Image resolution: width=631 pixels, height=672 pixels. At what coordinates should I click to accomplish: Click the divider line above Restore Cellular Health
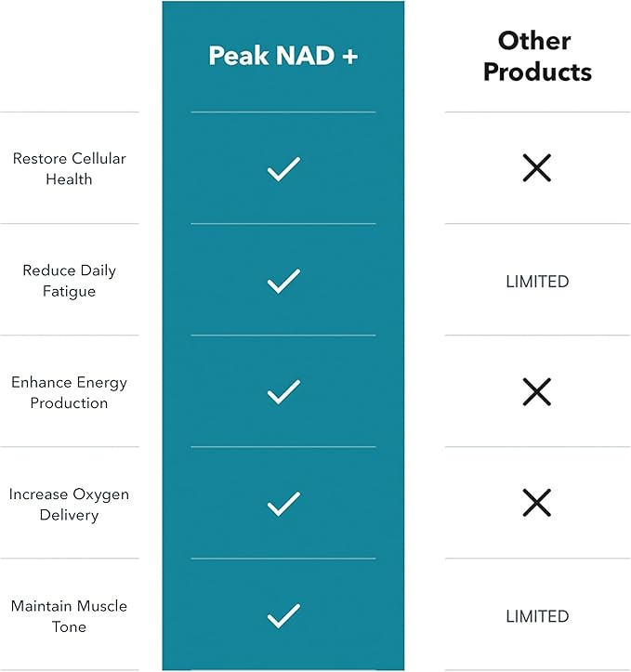pyautogui.click(x=69, y=112)
